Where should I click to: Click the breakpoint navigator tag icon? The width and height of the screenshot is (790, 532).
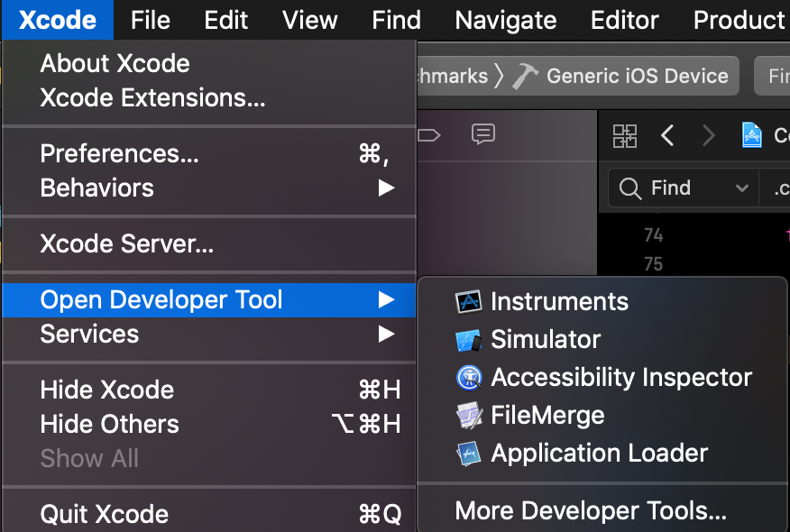pyautogui.click(x=429, y=135)
